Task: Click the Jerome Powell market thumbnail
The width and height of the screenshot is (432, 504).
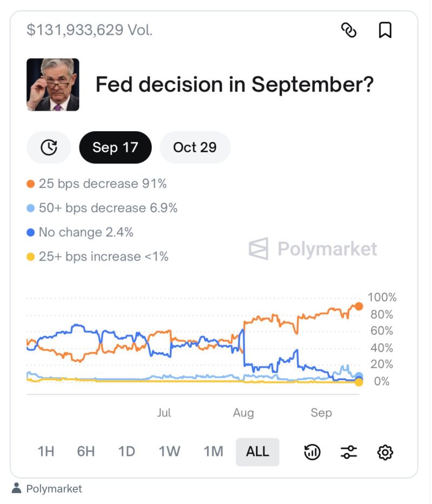Action: tap(52, 85)
